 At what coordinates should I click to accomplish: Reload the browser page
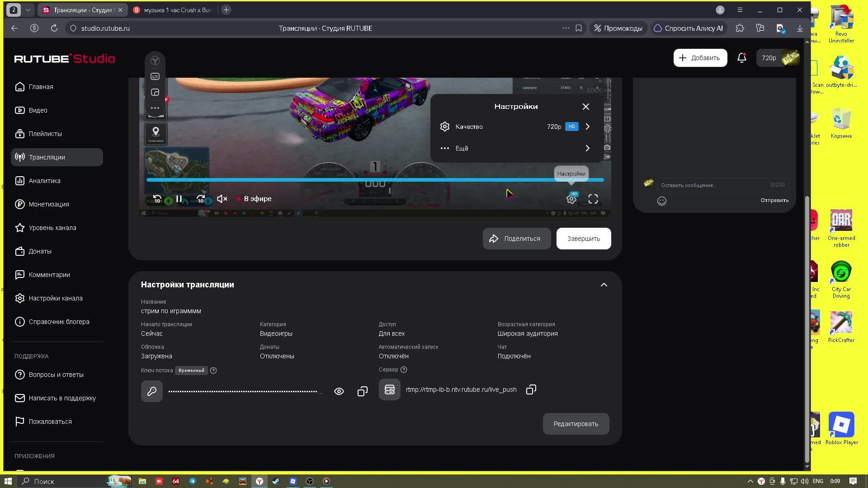point(54,28)
